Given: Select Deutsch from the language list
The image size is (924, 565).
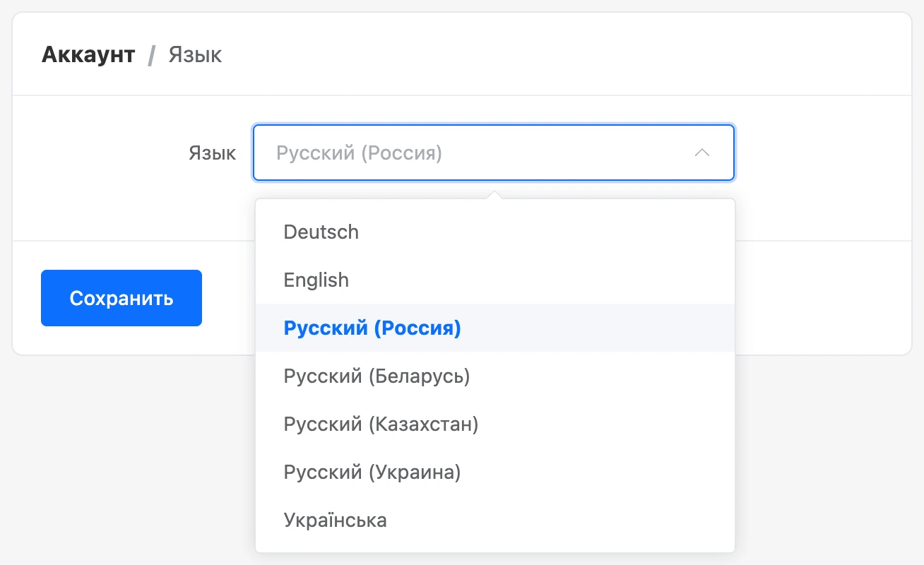Looking at the screenshot, I should (x=494, y=232).
